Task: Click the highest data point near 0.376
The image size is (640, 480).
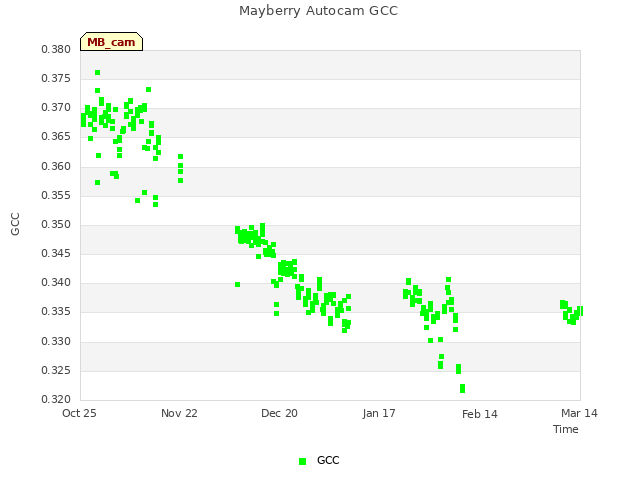Action: click(x=98, y=73)
